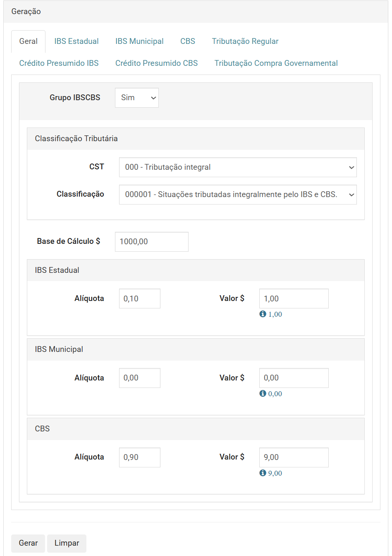
Task: Open the IBS Municipal tab
Action: pyautogui.click(x=139, y=41)
